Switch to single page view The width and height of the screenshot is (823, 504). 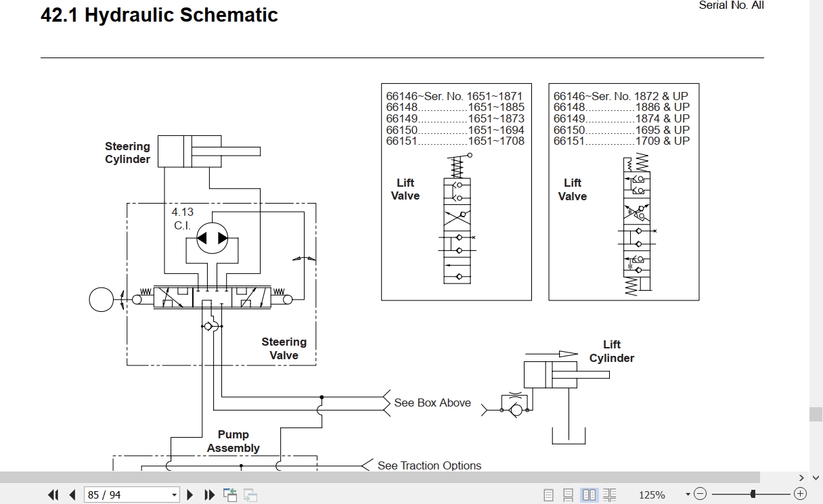[x=549, y=495]
